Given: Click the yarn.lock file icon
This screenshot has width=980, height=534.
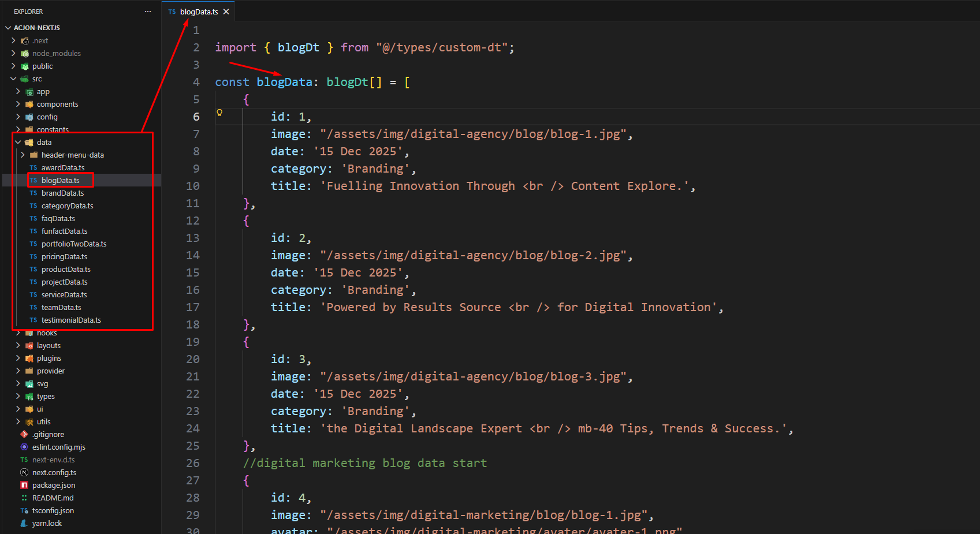Looking at the screenshot, I should (x=24, y=523).
